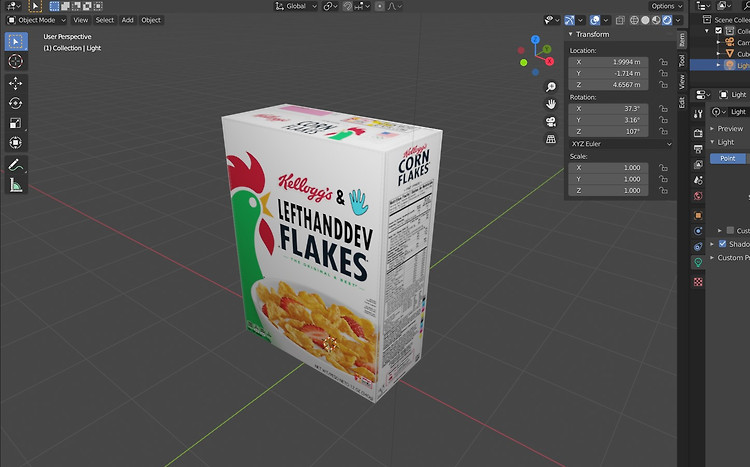Open the Add menu
Viewport: 750px width, 467px height.
pos(127,20)
